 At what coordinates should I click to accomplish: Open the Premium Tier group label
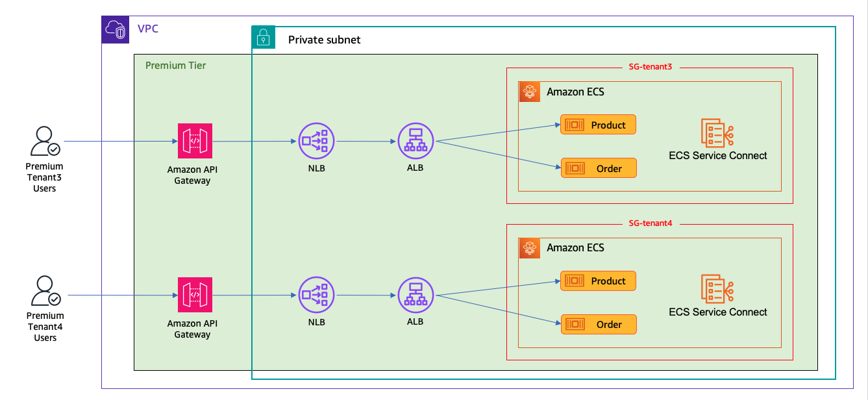point(174,66)
